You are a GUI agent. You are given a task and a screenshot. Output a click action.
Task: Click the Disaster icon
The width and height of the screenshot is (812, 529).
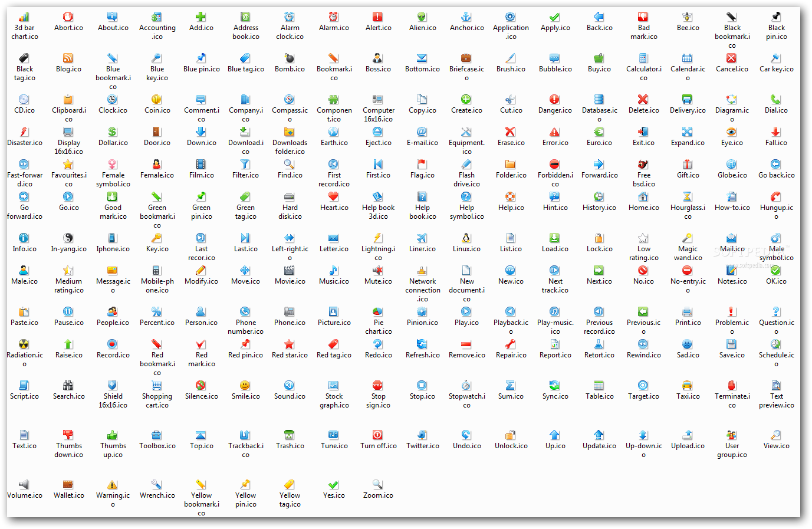click(x=24, y=131)
